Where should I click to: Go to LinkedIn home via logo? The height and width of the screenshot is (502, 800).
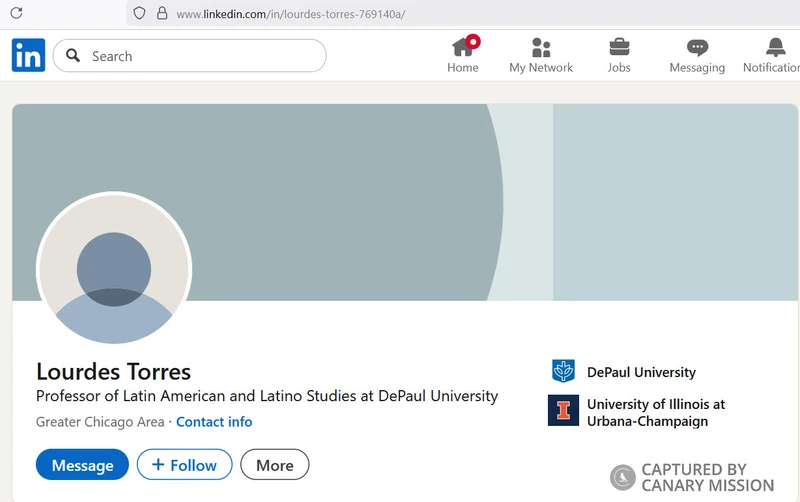(29, 55)
